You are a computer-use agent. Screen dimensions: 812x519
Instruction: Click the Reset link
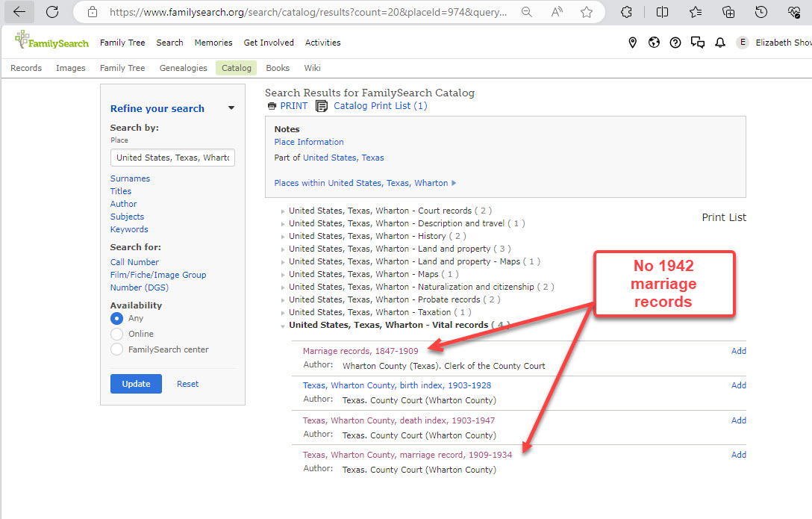[187, 384]
